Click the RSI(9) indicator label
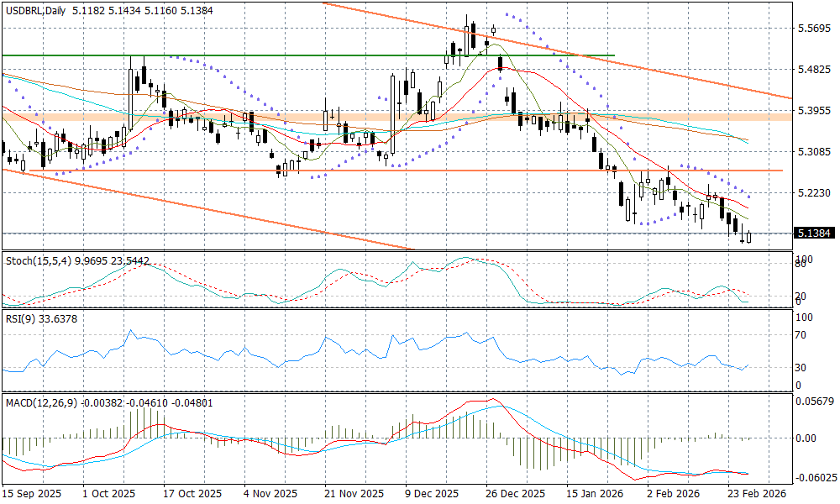Viewport: 840px width, 504px height. 21,318
